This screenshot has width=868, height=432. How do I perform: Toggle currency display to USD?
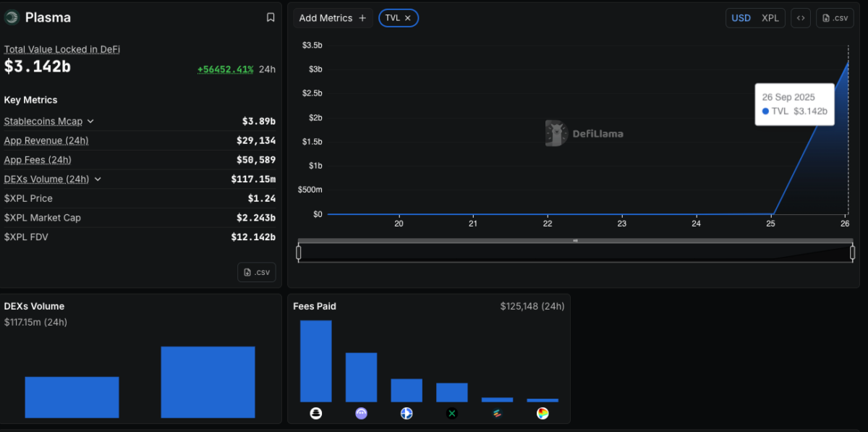pos(741,17)
